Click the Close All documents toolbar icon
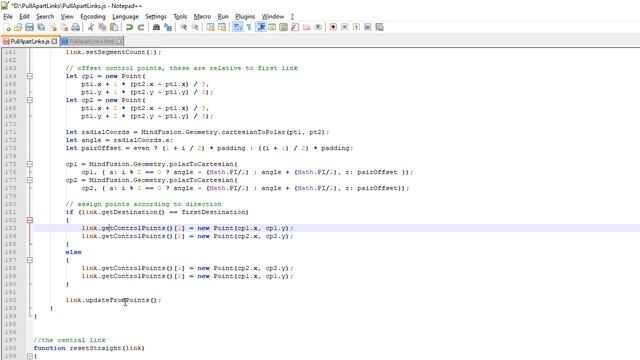This screenshot has width=640, height=360. [x=64, y=27]
